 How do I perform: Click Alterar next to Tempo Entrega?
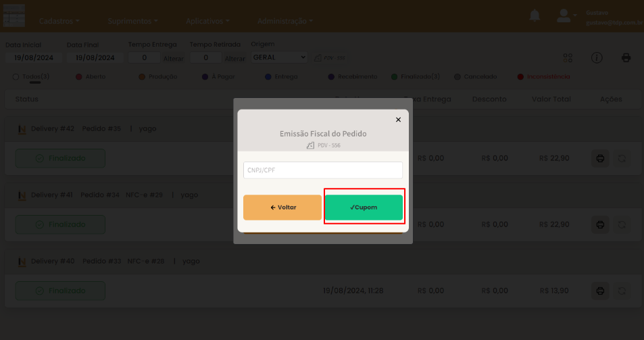click(x=173, y=59)
